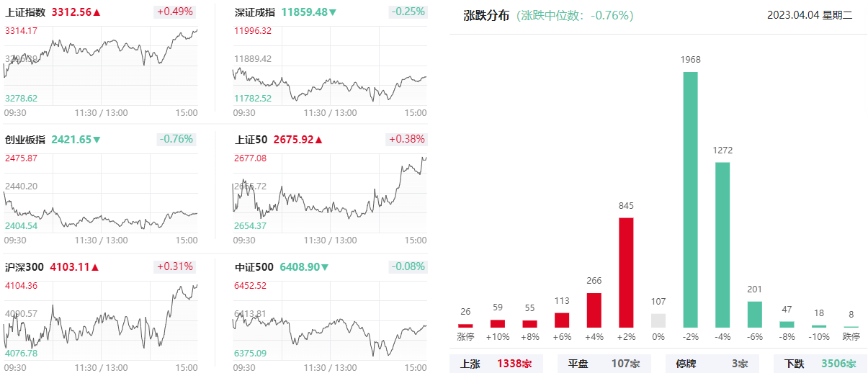Click the 沪深300 red up arrow
Viewport: 868px width, 373px height.
point(95,267)
